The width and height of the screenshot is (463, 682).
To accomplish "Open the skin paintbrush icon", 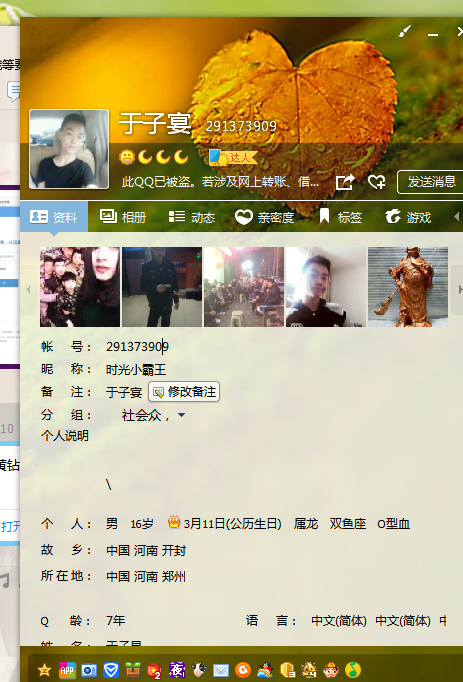I will pos(405,31).
